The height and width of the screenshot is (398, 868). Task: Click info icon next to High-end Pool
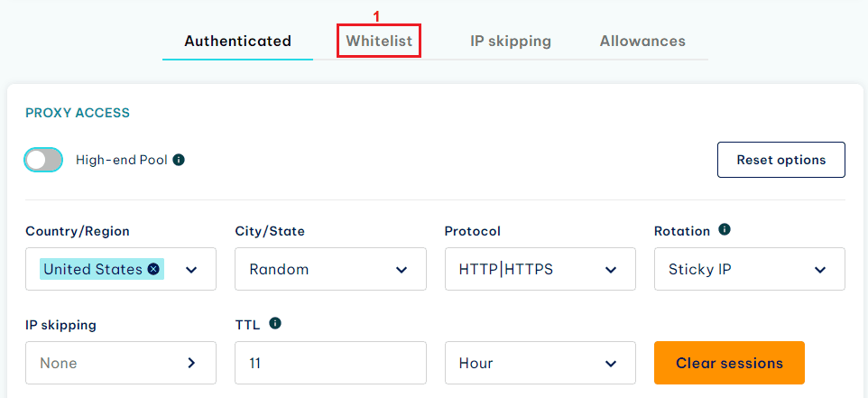179,160
